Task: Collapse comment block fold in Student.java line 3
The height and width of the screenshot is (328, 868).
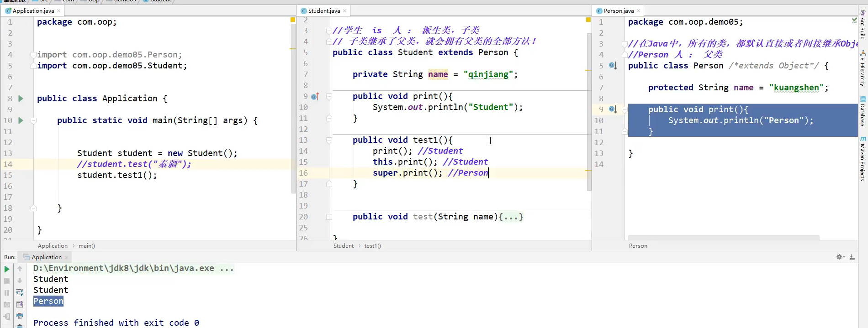Action: click(329, 31)
